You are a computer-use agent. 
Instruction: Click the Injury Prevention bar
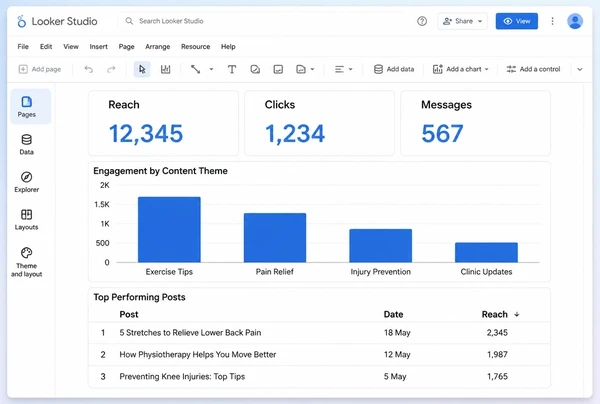(x=381, y=246)
